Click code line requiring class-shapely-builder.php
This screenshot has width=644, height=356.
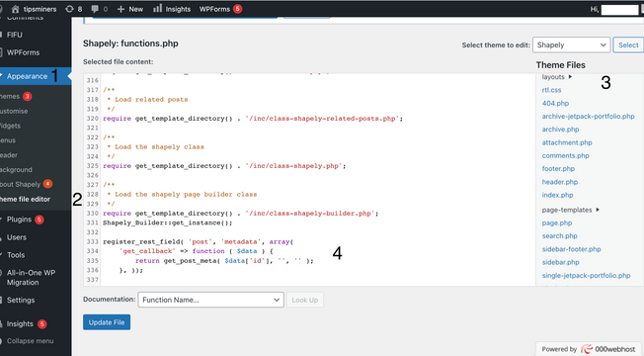point(241,214)
